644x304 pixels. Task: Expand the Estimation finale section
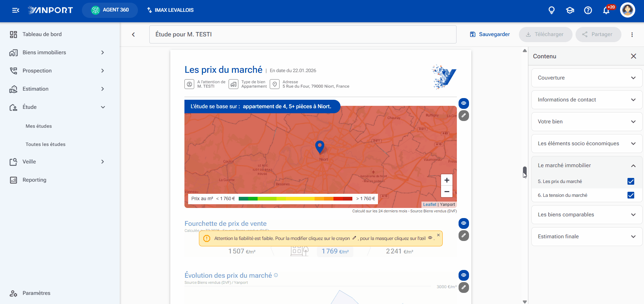coord(587,237)
